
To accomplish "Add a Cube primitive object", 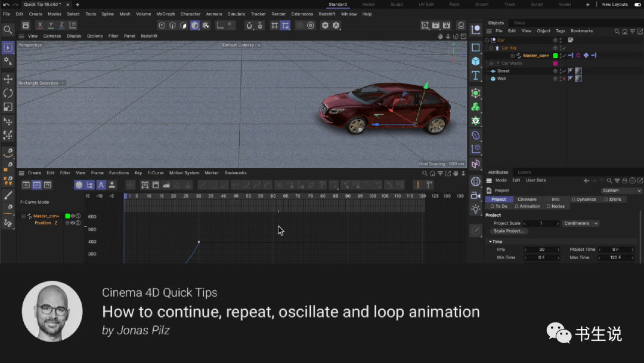I will coord(476,61).
